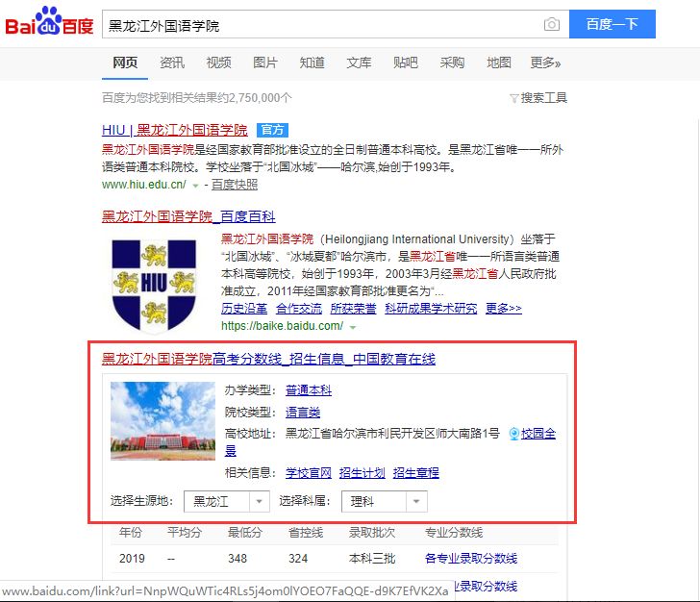Open camera image search icon
Viewport: 700px width, 602px height.
tap(552, 24)
